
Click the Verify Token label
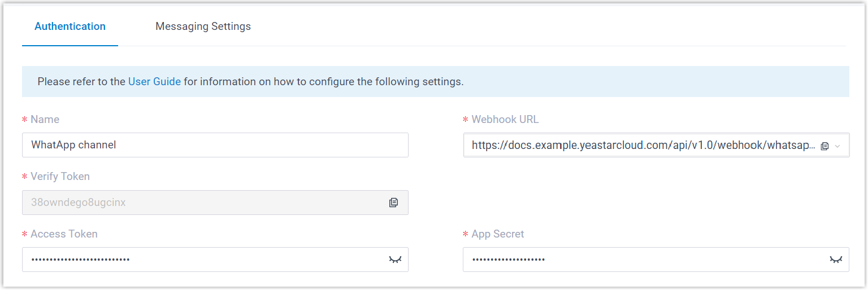[x=60, y=177]
